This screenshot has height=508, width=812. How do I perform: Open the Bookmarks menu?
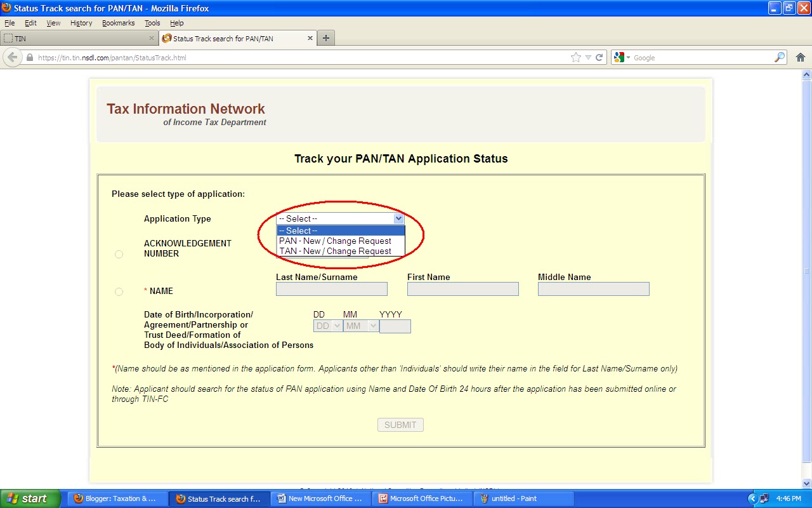coord(118,23)
